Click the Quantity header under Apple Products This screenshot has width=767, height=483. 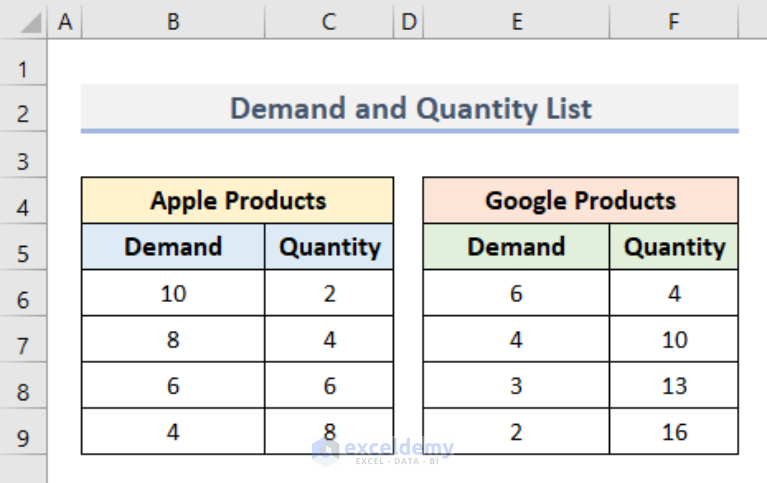(x=329, y=247)
